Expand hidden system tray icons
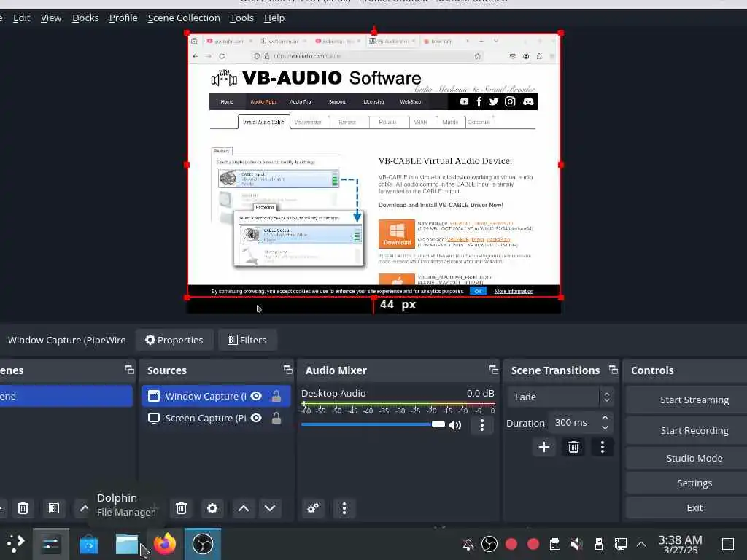747x560 pixels. (641, 544)
